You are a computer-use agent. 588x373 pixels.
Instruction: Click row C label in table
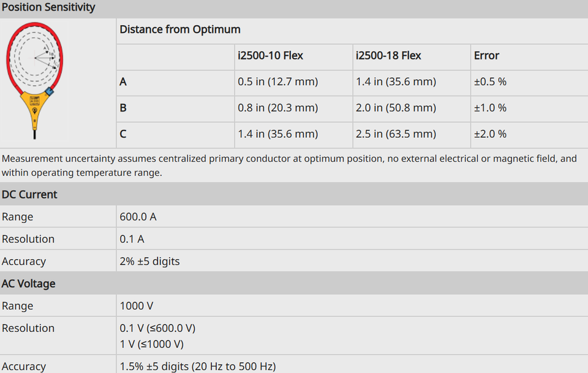(x=123, y=134)
